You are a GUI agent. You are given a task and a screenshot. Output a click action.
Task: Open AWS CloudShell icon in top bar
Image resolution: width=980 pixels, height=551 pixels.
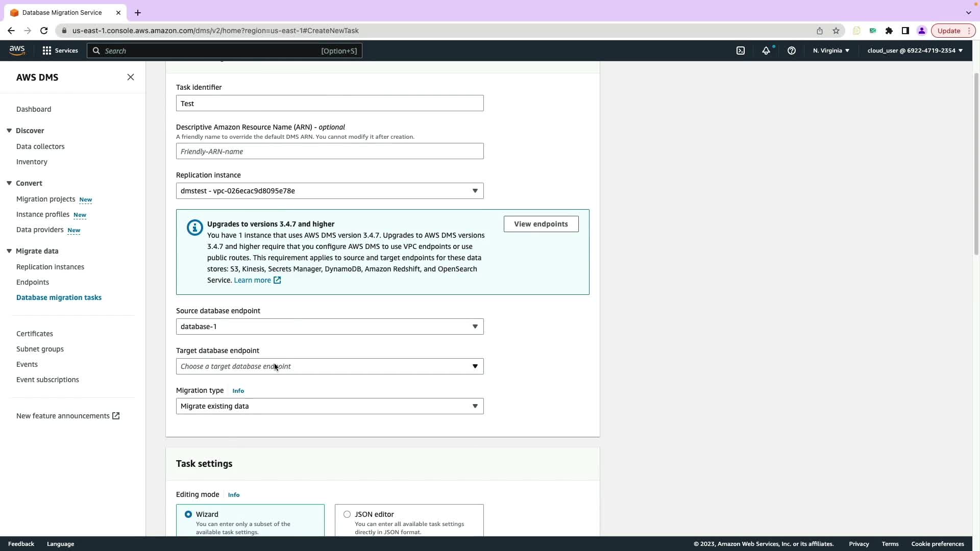[741, 51]
